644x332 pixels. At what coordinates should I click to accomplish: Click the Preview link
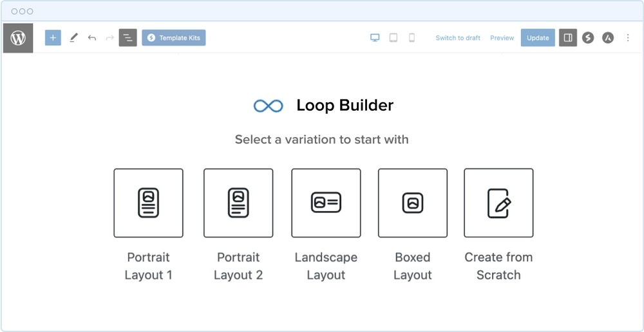(x=502, y=38)
